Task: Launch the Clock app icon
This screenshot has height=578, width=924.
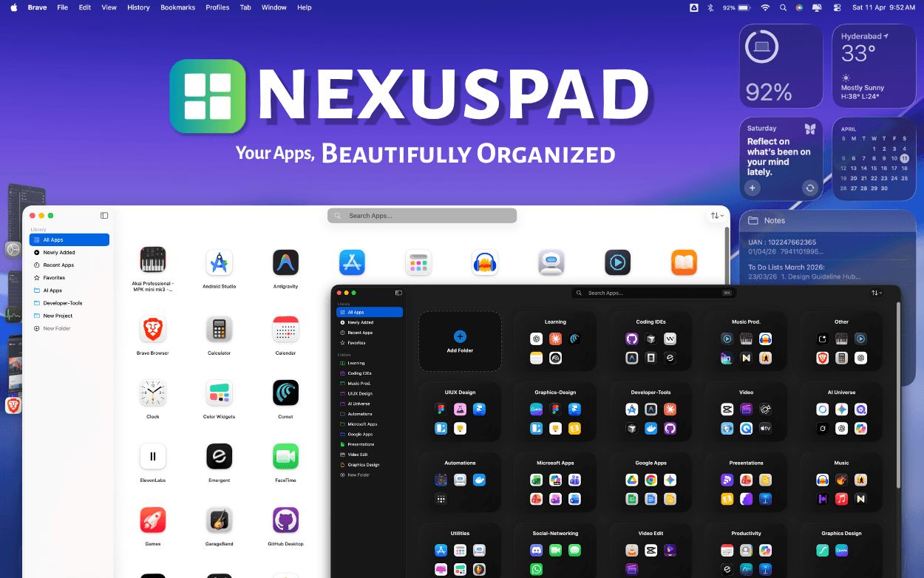Action: tap(153, 393)
